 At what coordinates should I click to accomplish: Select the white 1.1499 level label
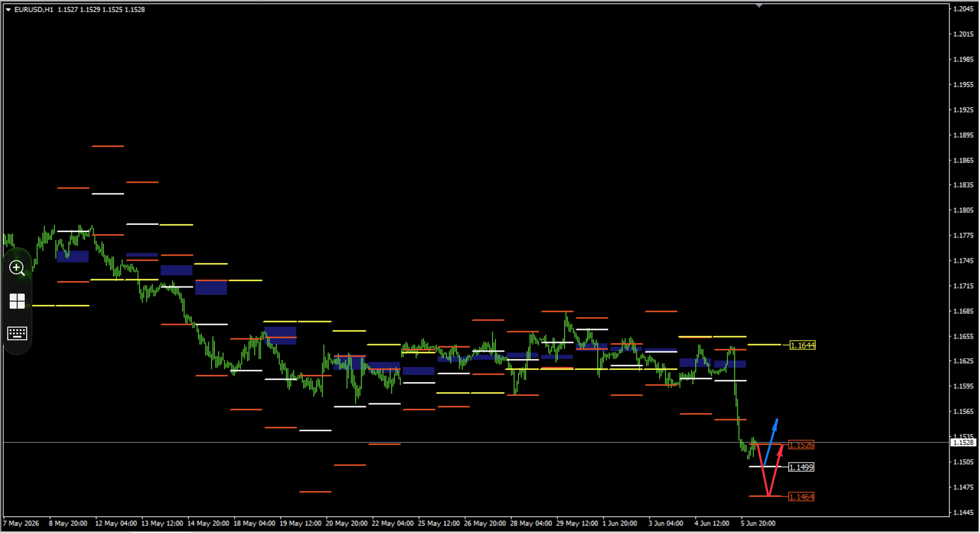pyautogui.click(x=801, y=467)
